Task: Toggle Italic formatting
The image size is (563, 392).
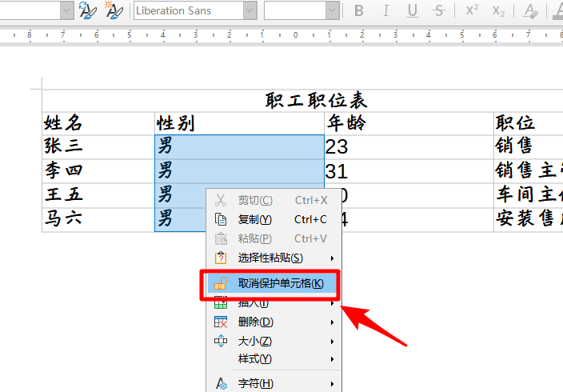Action: tap(385, 10)
